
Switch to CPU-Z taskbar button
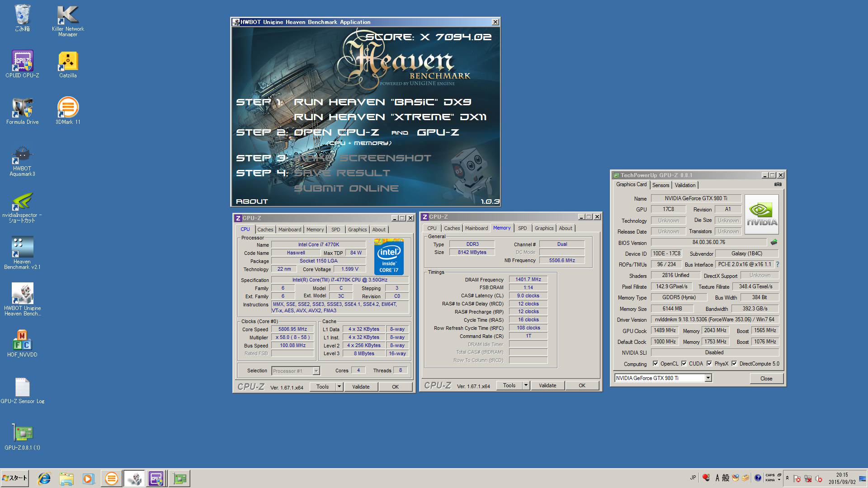156,479
